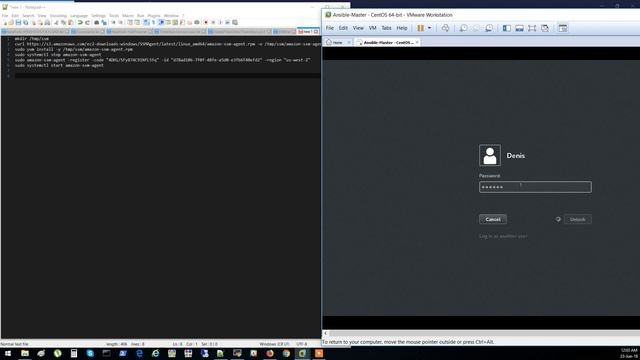Click the Password input field
Screen dimensions: 640x360
(535, 187)
